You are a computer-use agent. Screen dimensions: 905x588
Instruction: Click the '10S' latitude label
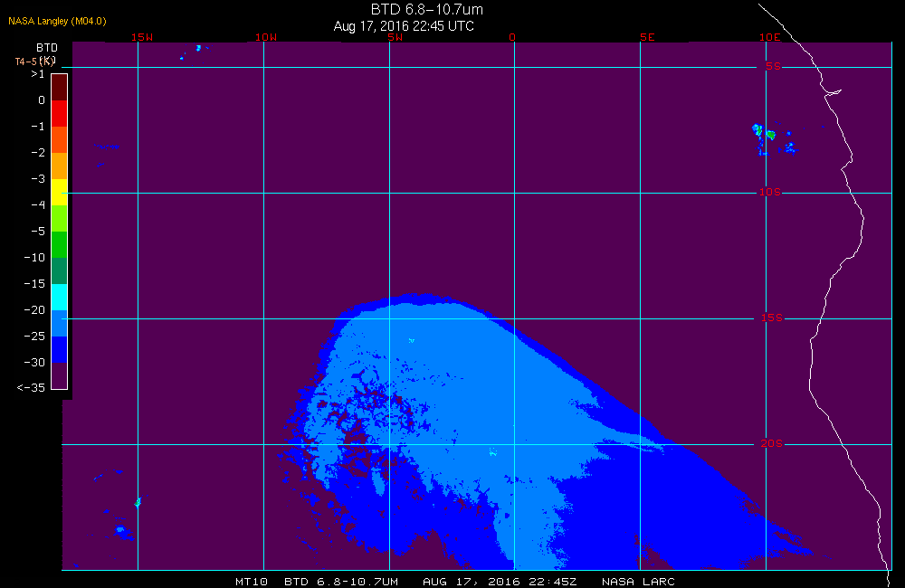pyautogui.click(x=769, y=192)
